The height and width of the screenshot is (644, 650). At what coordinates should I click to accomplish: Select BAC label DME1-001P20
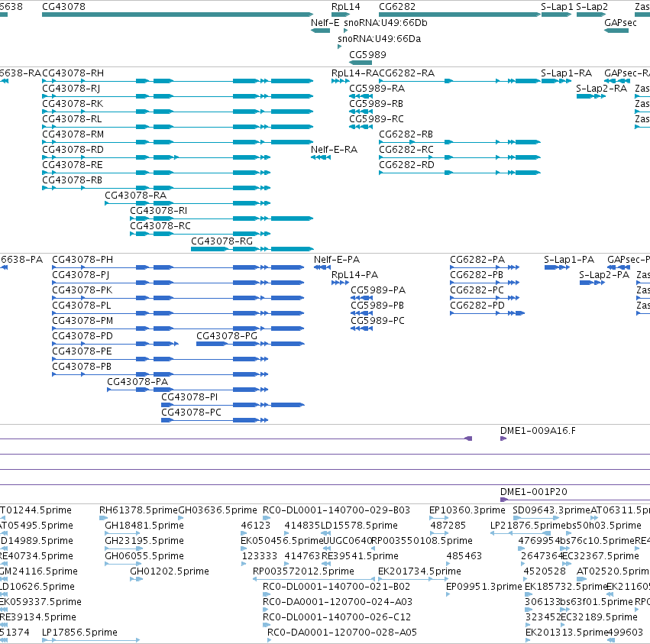click(x=534, y=492)
